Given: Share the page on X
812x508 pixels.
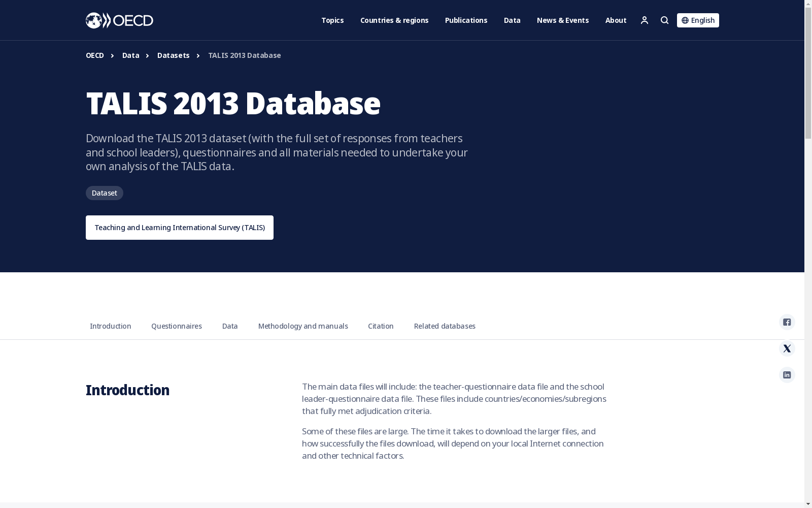Looking at the screenshot, I should (787, 348).
